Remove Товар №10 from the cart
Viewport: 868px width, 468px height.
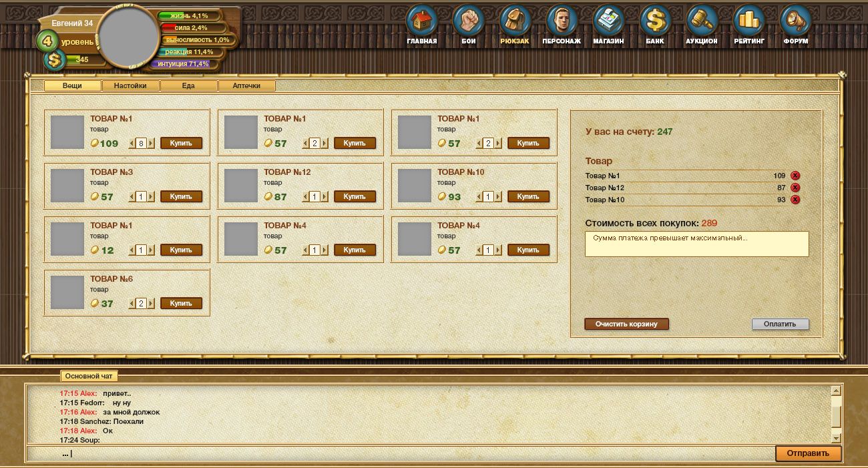point(795,200)
